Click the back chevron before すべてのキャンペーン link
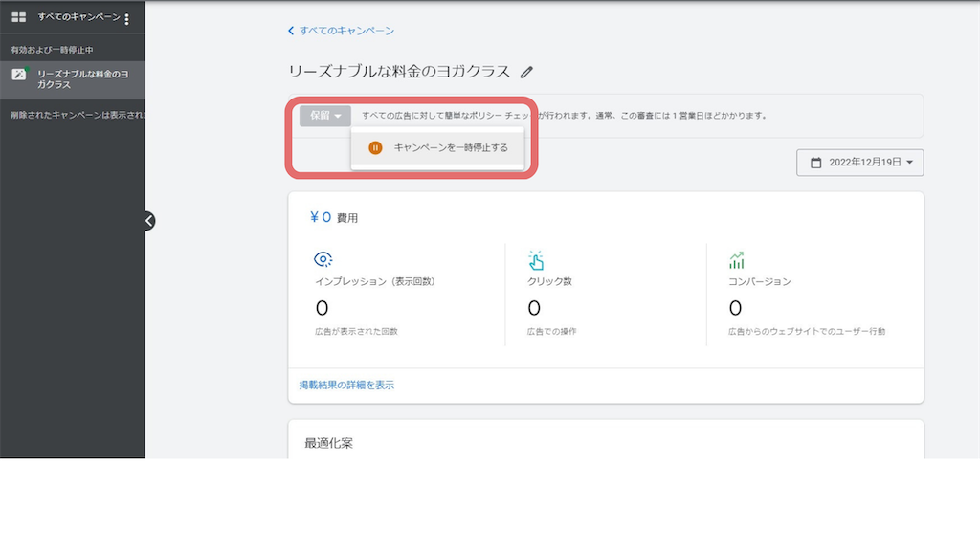The image size is (980, 551). [291, 31]
